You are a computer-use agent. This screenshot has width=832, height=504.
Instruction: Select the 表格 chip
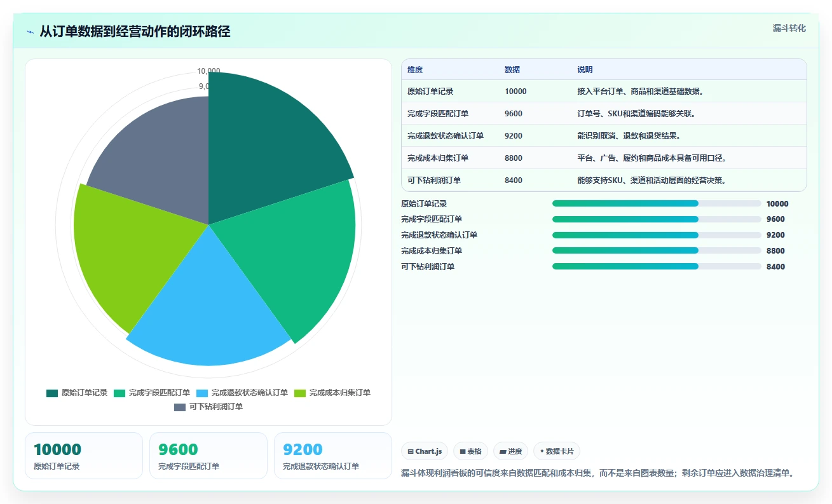(470, 451)
